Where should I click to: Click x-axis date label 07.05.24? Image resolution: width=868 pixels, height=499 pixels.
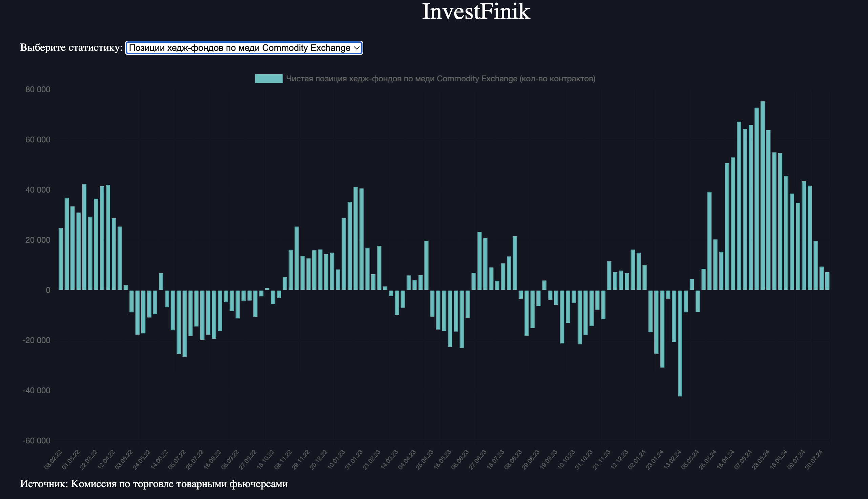click(743, 460)
